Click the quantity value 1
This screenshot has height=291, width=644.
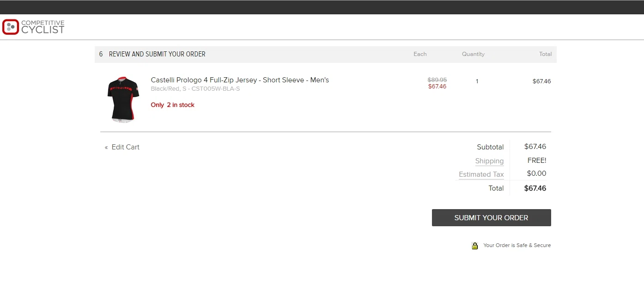477,81
